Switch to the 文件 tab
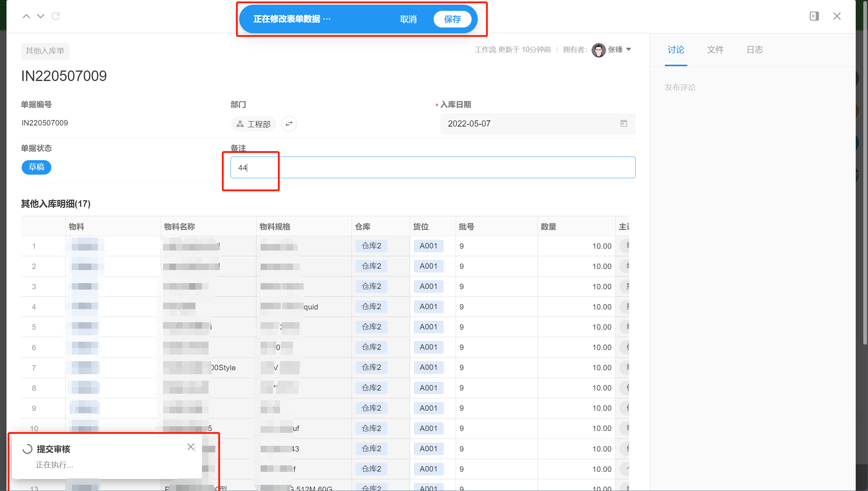Image resolution: width=868 pixels, height=491 pixels. [x=715, y=50]
